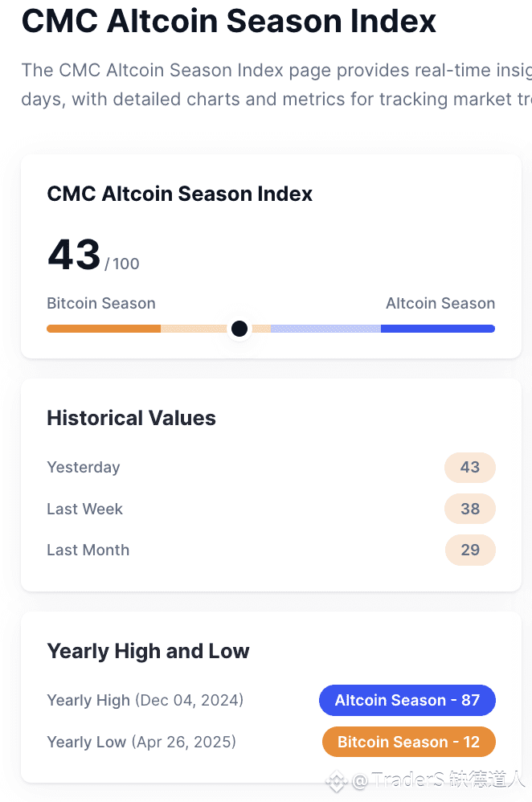Click the black slider knob on the index bar
The width and height of the screenshot is (532, 802).
(239, 329)
